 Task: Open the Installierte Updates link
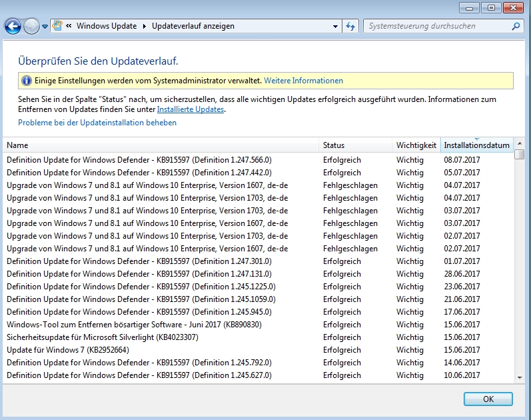pyautogui.click(x=191, y=109)
